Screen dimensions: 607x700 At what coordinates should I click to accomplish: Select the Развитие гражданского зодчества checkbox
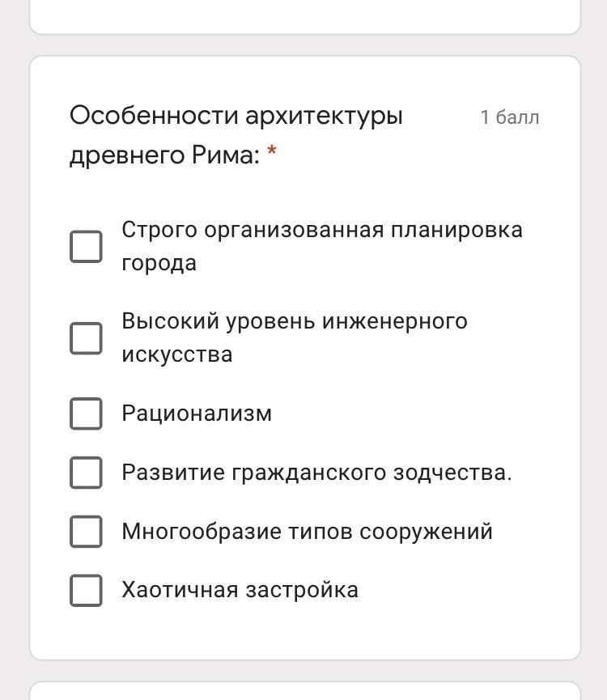click(x=86, y=473)
